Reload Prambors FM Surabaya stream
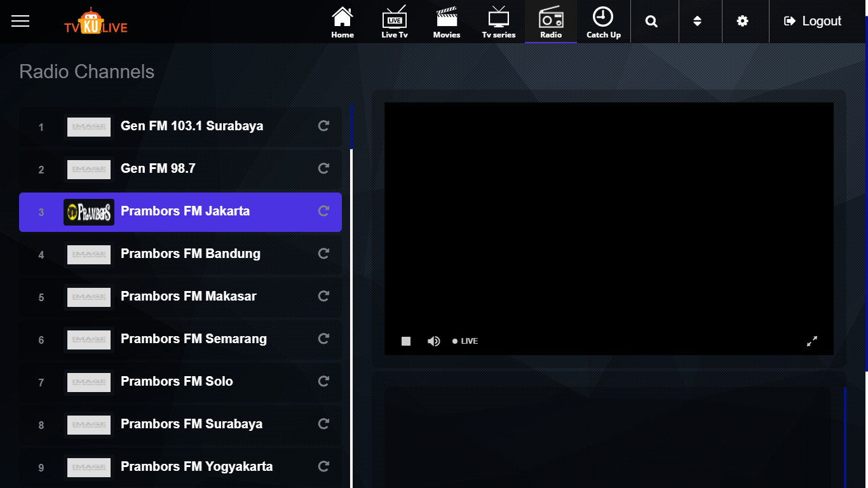The height and width of the screenshot is (488, 868). click(x=323, y=424)
